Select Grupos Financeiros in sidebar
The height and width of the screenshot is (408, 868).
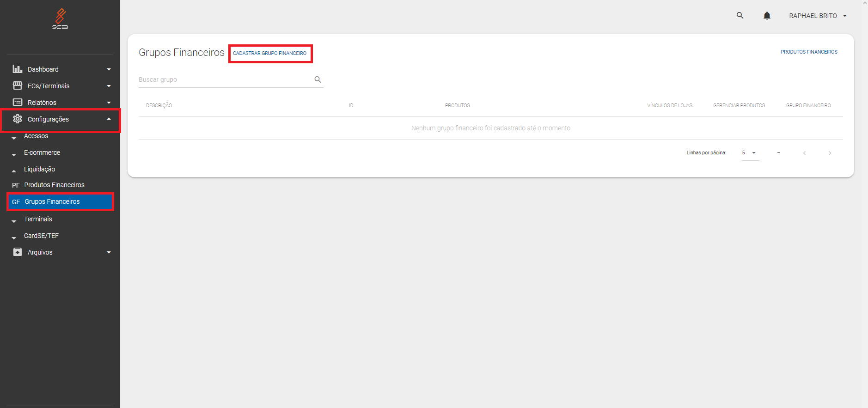(52, 202)
